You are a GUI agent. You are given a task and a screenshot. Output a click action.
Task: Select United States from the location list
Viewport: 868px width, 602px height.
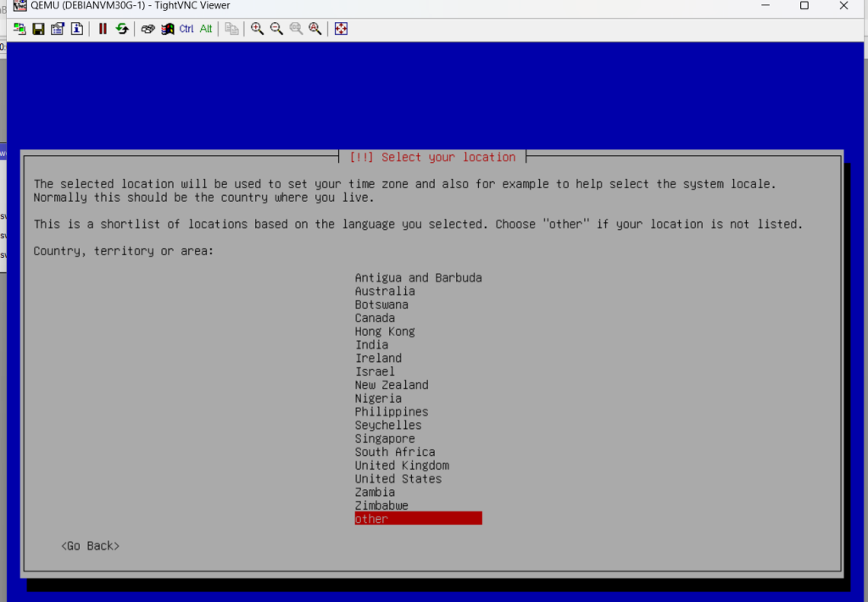[398, 479]
